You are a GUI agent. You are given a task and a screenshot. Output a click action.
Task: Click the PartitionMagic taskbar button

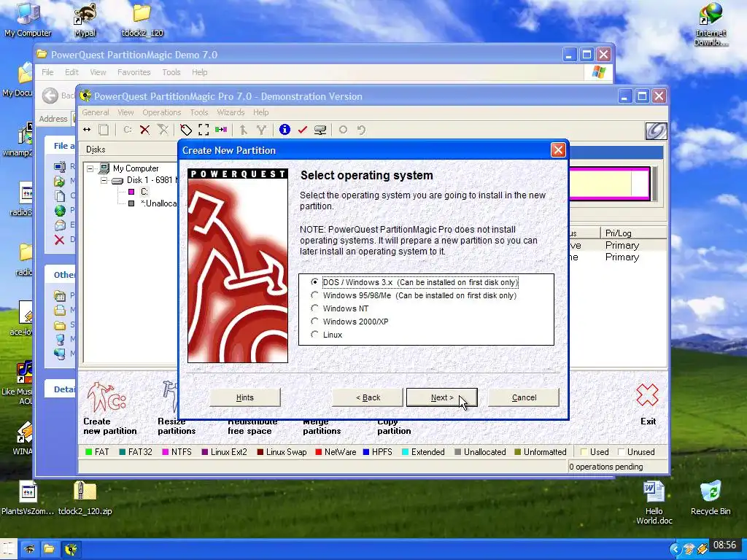point(71,549)
